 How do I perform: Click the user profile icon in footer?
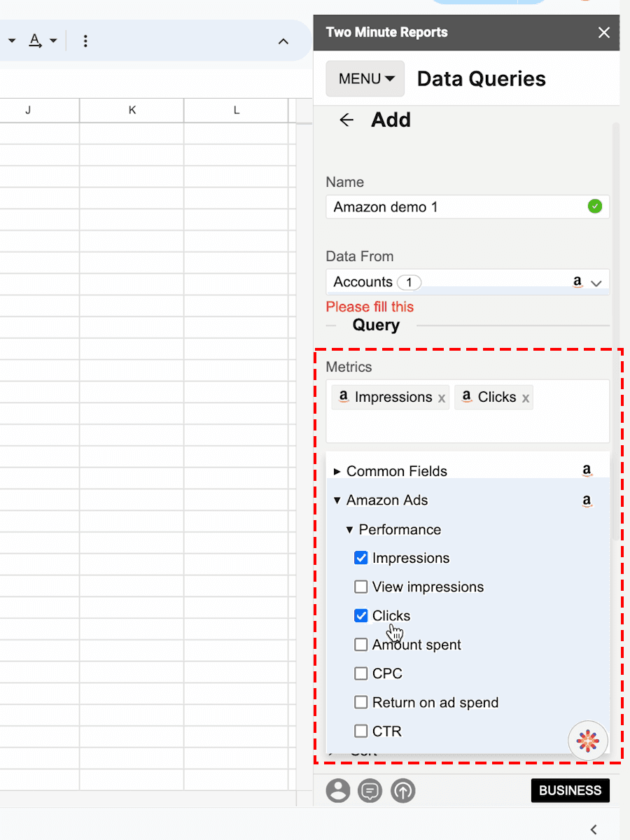338,790
